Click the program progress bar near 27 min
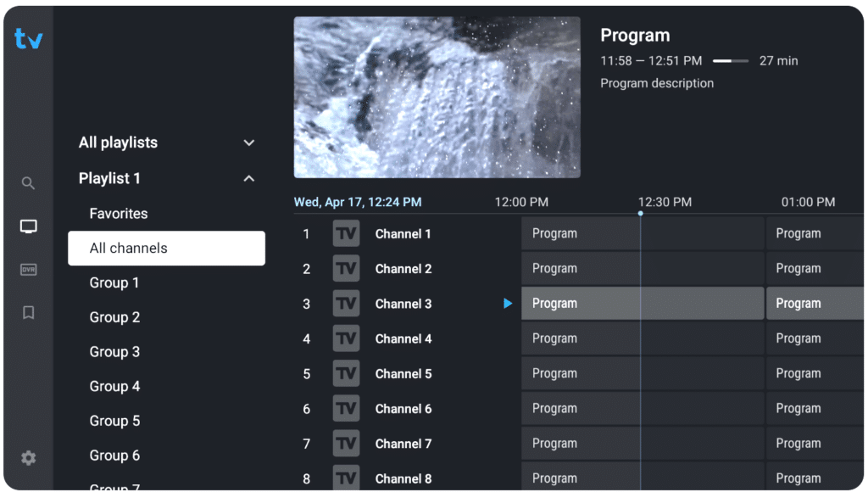This screenshot has height=492, width=868. coord(730,61)
